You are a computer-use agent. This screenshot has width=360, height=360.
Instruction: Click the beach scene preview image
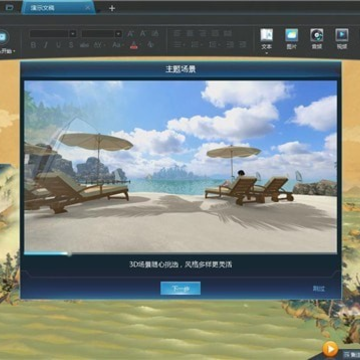(180, 166)
